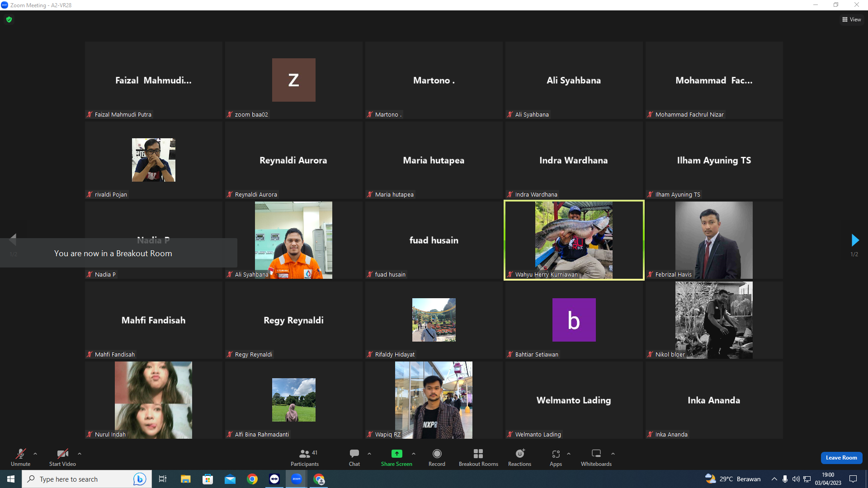868x488 pixels.
Task: Open audio options arrow next to Unmute
Action: (x=35, y=454)
